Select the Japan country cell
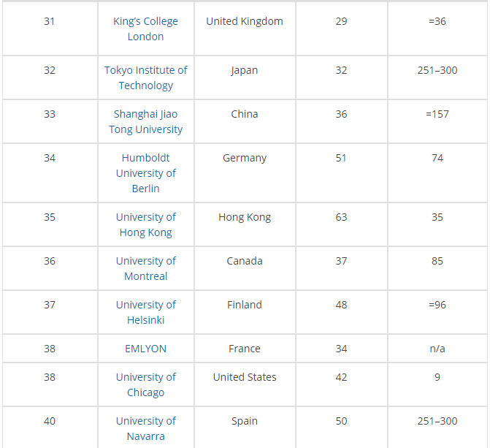Screen dimensions: 490x448 [x=244, y=70]
